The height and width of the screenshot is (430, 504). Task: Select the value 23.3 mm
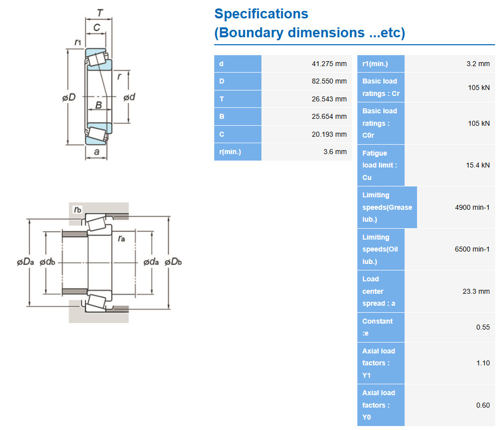click(476, 291)
